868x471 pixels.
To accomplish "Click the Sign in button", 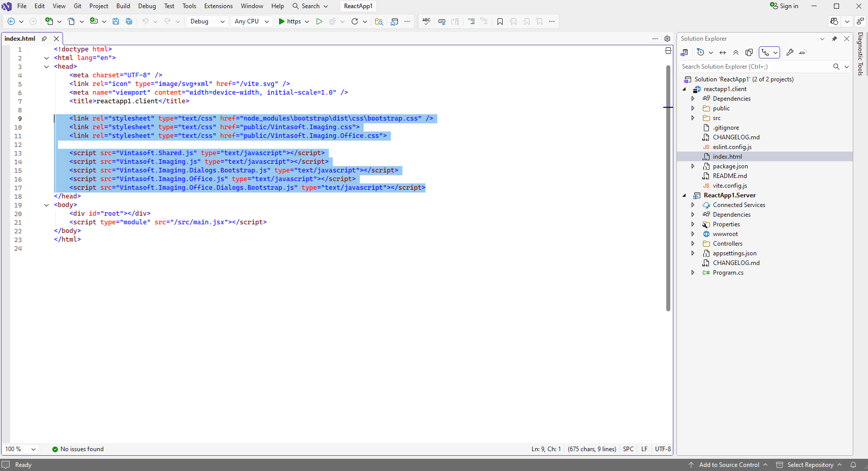I will point(784,6).
